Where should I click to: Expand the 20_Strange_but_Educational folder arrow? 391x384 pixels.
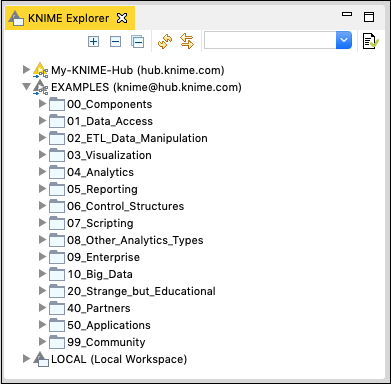pyautogui.click(x=42, y=291)
